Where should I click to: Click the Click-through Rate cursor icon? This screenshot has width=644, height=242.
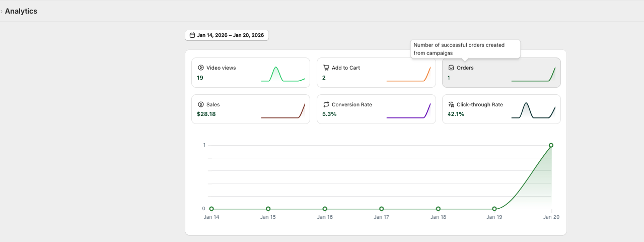pyautogui.click(x=451, y=104)
